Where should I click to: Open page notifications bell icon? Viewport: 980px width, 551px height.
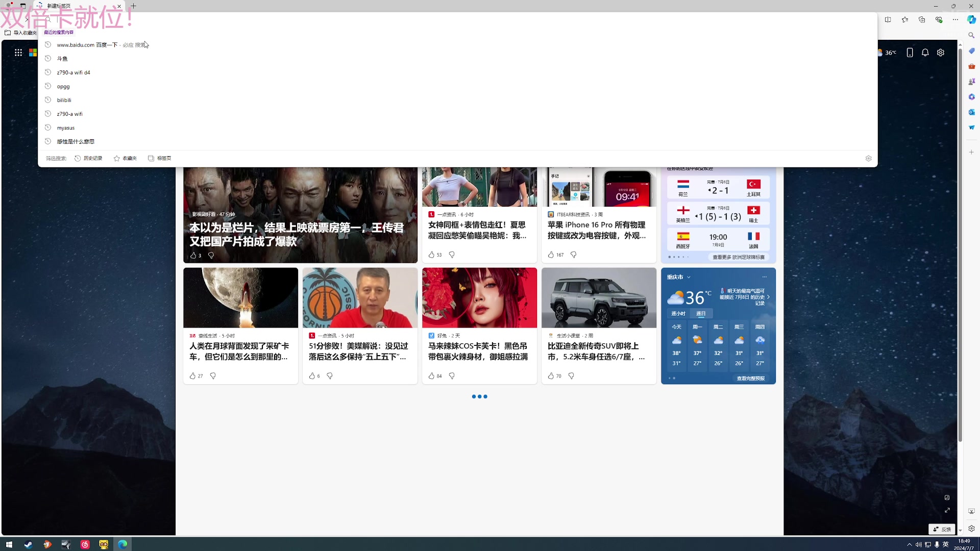[x=925, y=53]
